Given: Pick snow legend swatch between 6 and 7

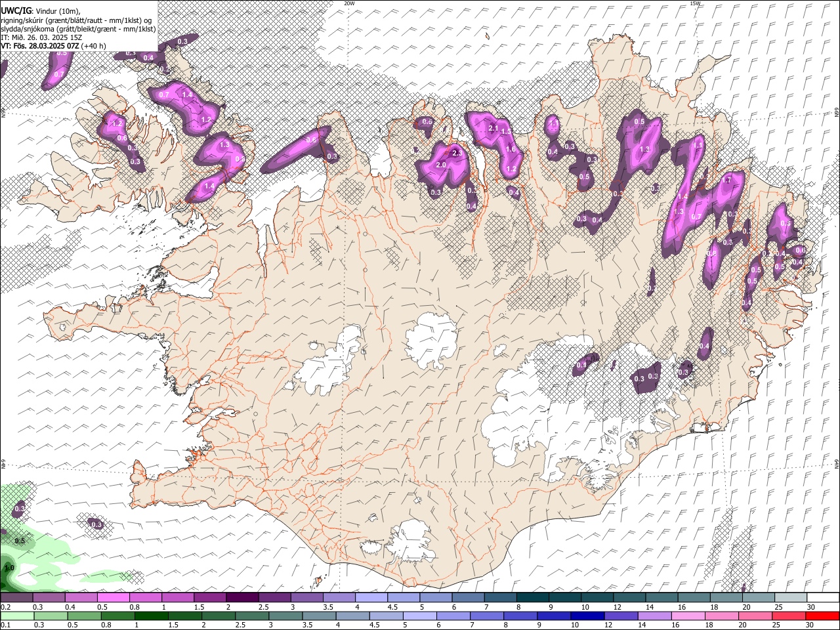Looking at the screenshot, I should coord(468,597).
